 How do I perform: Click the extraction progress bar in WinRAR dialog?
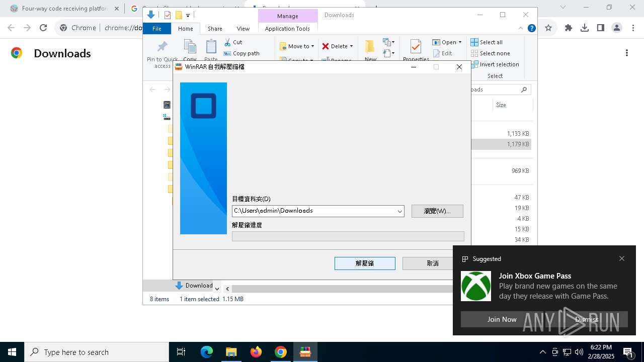click(x=348, y=236)
